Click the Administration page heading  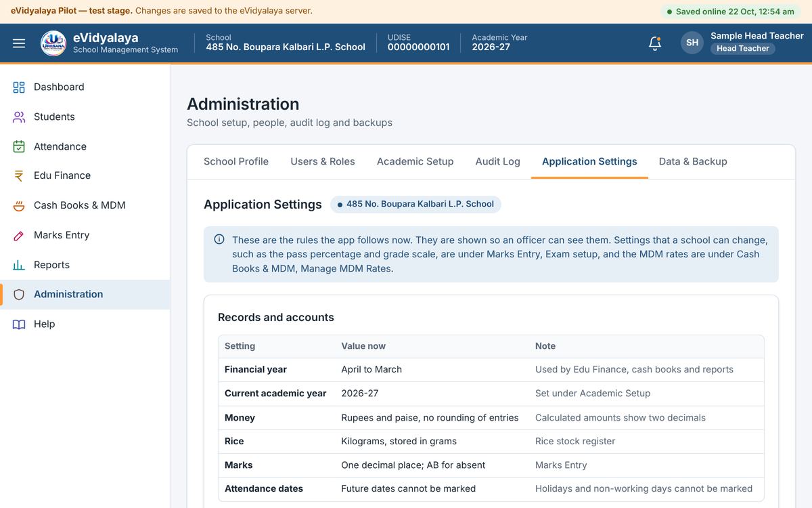(243, 104)
